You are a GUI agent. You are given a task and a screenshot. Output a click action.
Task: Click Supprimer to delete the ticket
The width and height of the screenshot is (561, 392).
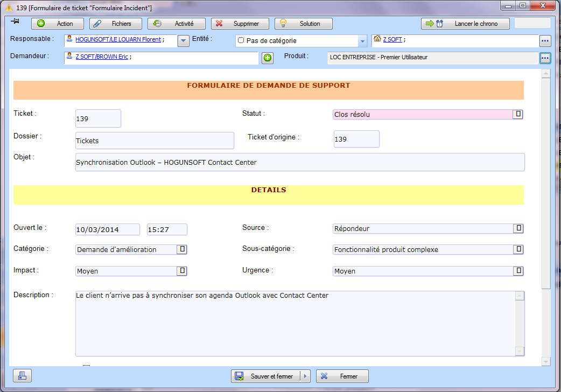[x=240, y=24]
